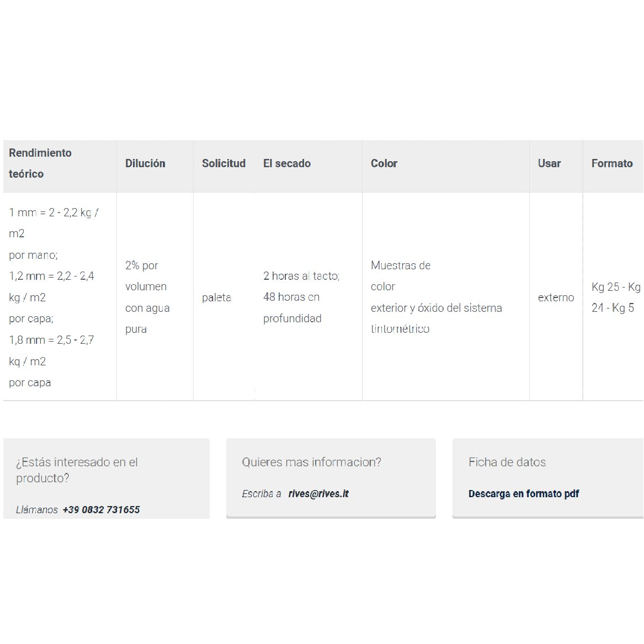Click the Color column header
This screenshot has height=644, width=644.
[384, 163]
